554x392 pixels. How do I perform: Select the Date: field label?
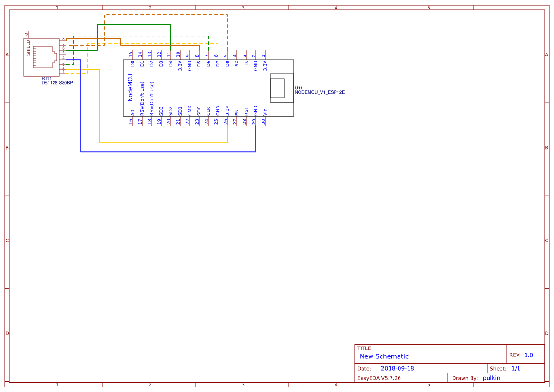tap(364, 369)
